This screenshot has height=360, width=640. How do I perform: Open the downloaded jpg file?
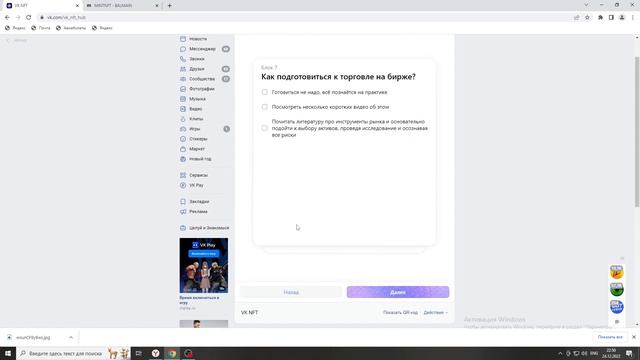(33, 338)
